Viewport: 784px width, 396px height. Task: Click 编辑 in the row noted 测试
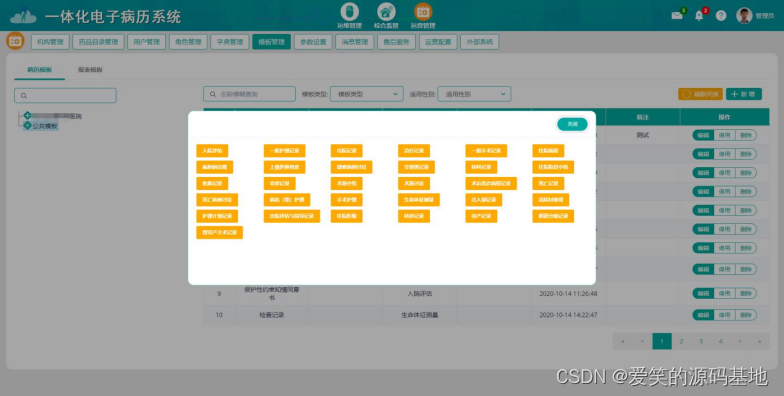703,135
